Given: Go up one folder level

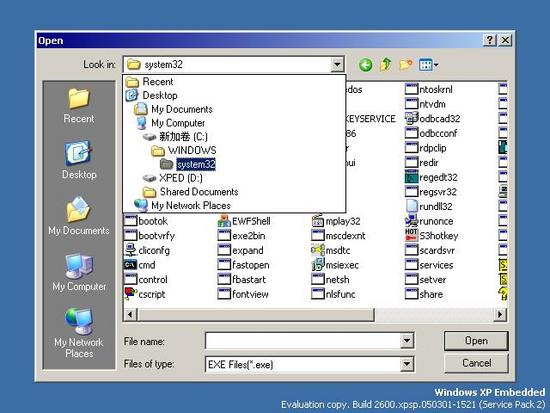Looking at the screenshot, I should coord(385,65).
